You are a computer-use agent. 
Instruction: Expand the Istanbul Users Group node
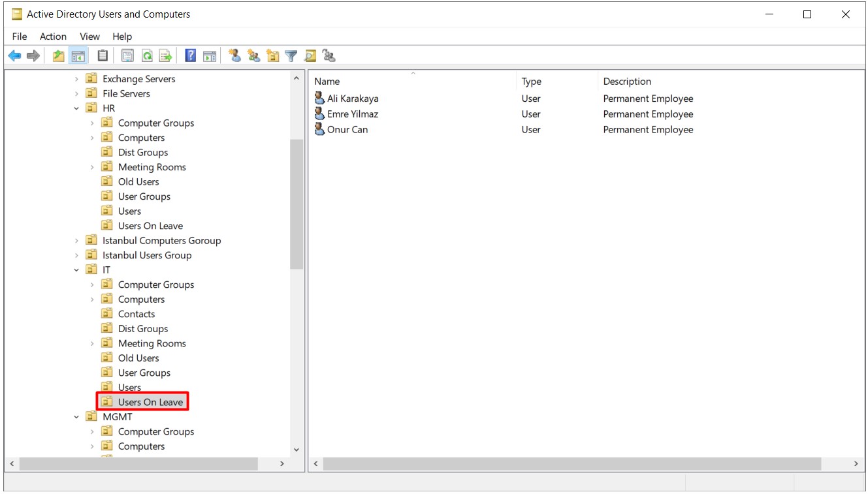[76, 255]
